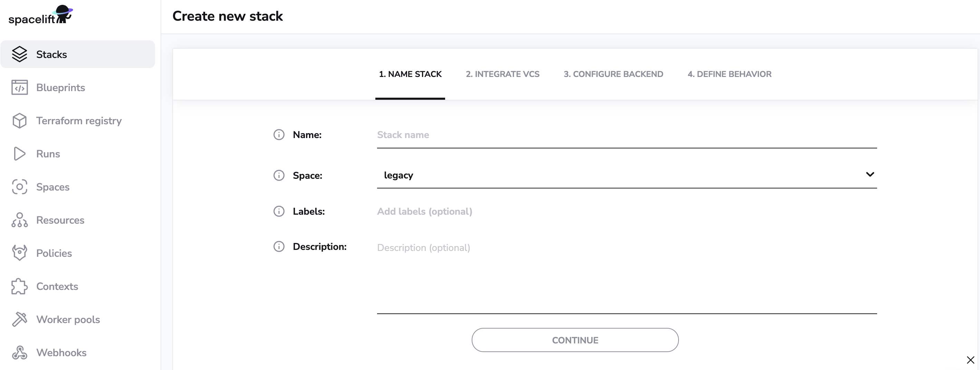Jump to Define Behavior step tab
The width and height of the screenshot is (980, 370).
click(x=729, y=74)
